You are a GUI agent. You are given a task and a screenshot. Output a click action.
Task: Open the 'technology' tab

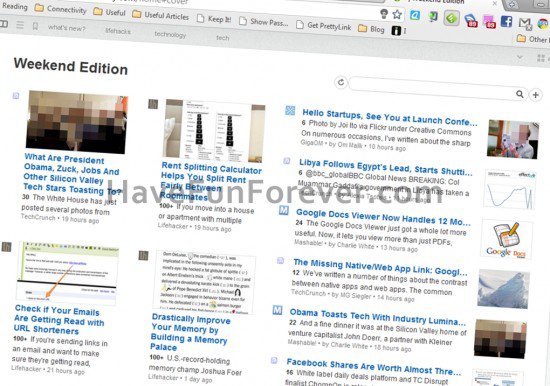pyautogui.click(x=170, y=34)
